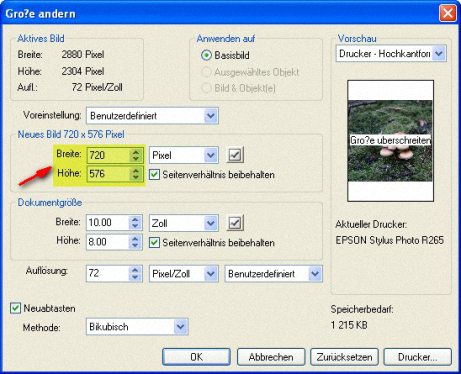Image resolution: width=461 pixels, height=374 pixels.
Task: Click the apply checkmark icon beside Zoll unit
Action: coord(235,223)
